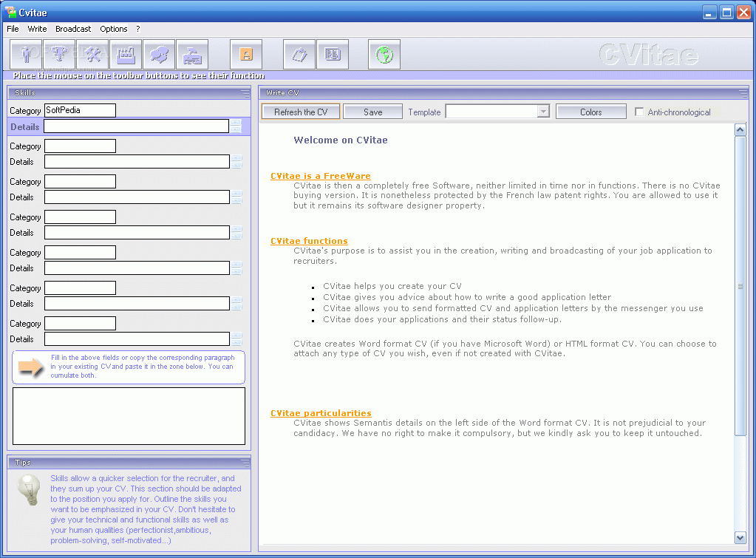This screenshot has width=756, height=558.
Task: Select the factory experience toolbar icon
Action: [x=126, y=55]
